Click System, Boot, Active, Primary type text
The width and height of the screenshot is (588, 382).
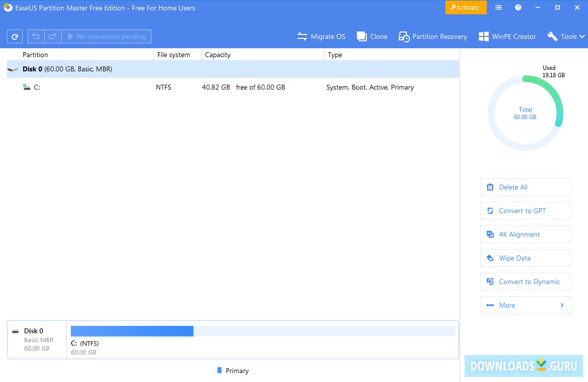point(370,87)
